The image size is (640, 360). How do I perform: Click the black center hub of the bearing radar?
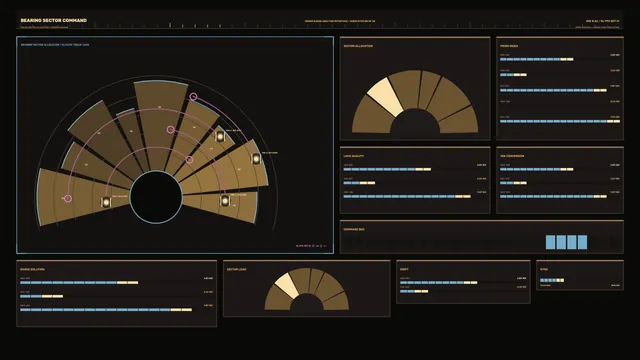pyautogui.click(x=156, y=197)
